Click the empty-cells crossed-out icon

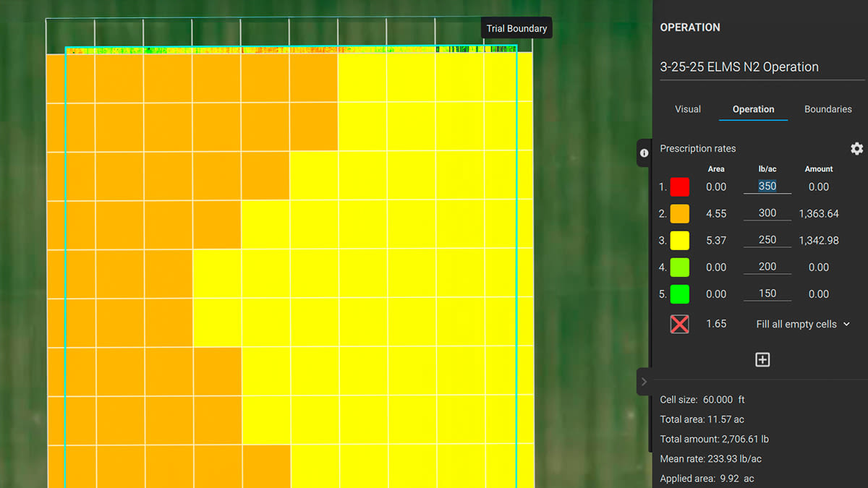click(679, 324)
